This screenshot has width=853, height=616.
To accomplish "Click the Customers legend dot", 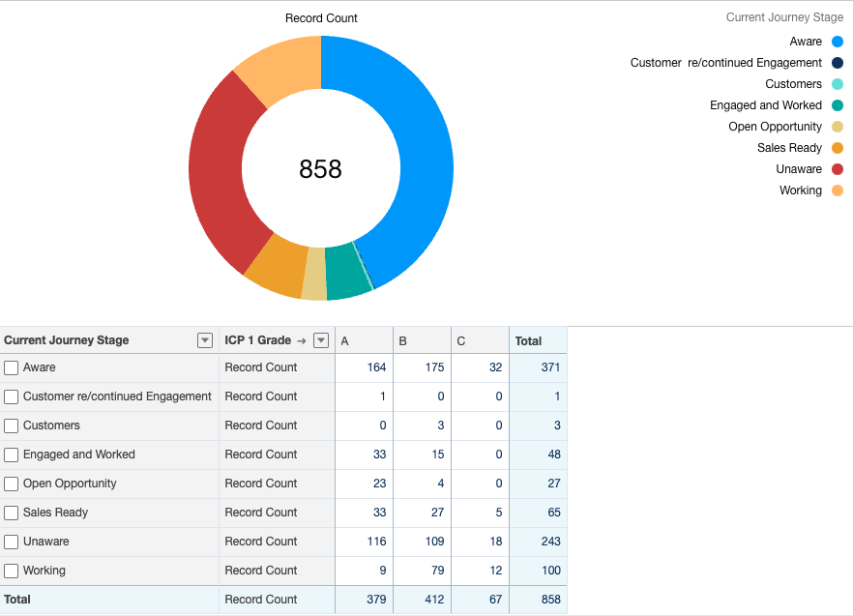I will tap(838, 84).
